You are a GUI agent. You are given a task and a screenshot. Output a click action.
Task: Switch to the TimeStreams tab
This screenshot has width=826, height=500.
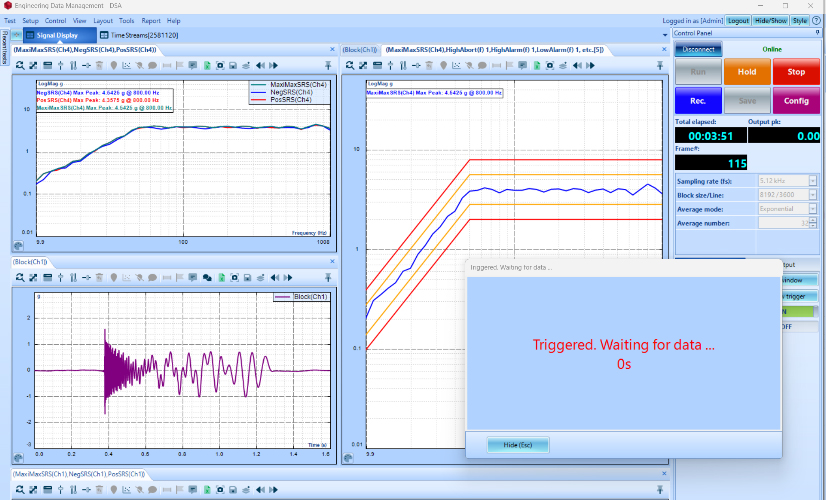tap(137, 35)
